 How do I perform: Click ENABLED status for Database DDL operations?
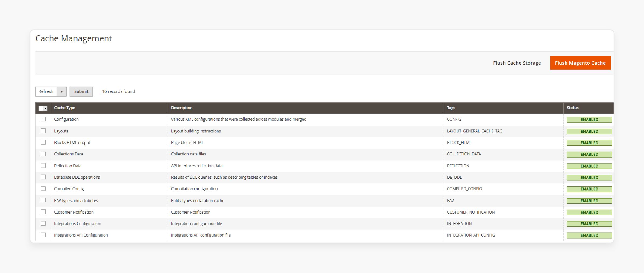coord(589,178)
